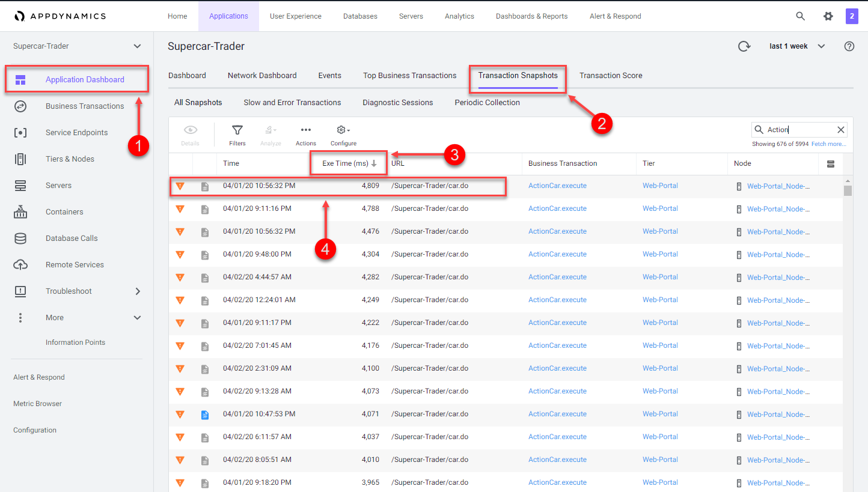Expand the Supercar-Trader application dropdown
Image resolution: width=868 pixels, height=492 pixels.
(137, 46)
